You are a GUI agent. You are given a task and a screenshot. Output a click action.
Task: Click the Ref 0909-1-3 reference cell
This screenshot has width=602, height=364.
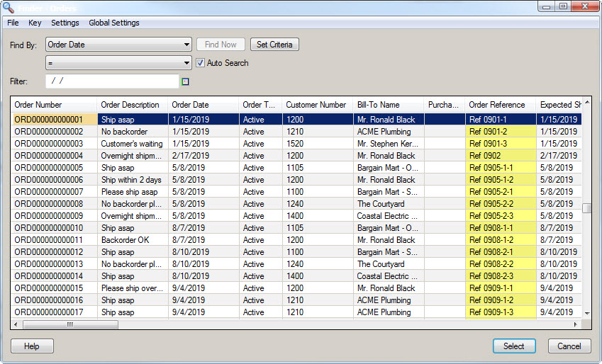(x=501, y=312)
